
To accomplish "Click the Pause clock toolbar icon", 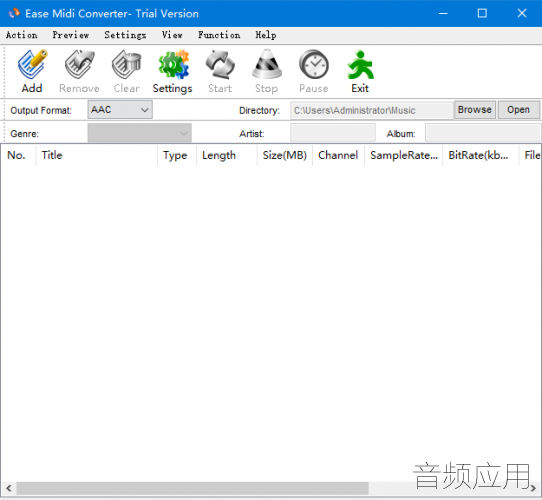I will (314, 64).
